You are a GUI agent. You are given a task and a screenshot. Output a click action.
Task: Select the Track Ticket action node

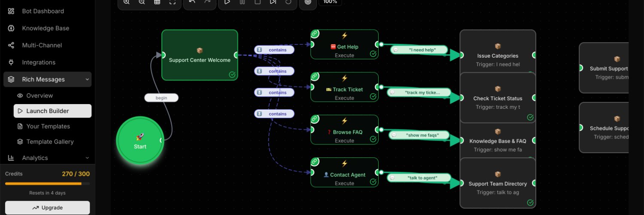(x=344, y=87)
